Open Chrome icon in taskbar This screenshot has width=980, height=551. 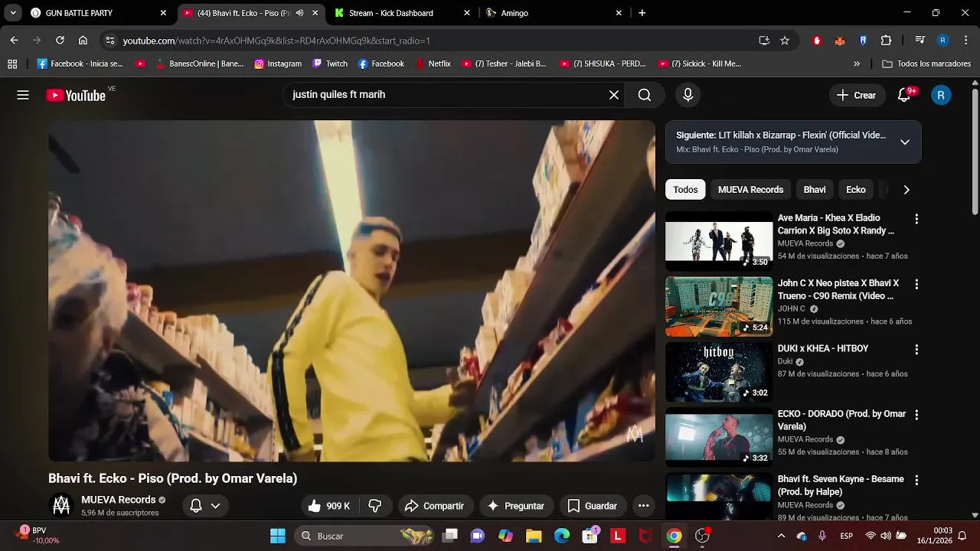coord(674,536)
